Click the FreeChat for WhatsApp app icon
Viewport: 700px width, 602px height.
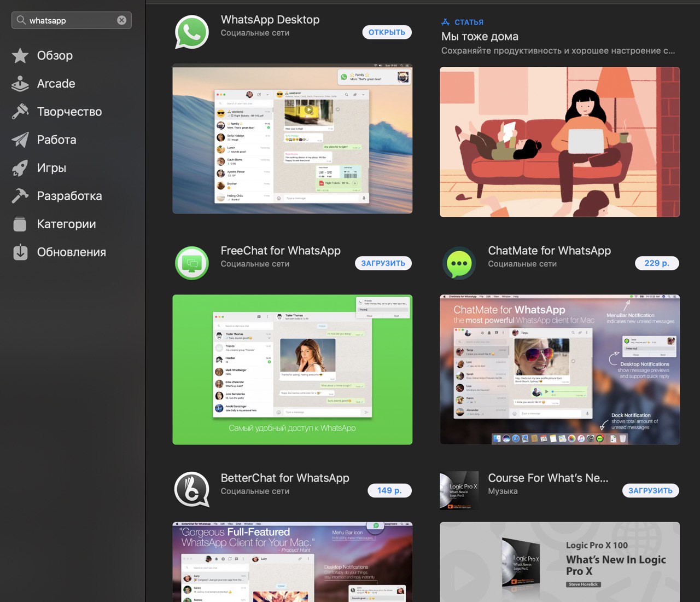point(192,263)
